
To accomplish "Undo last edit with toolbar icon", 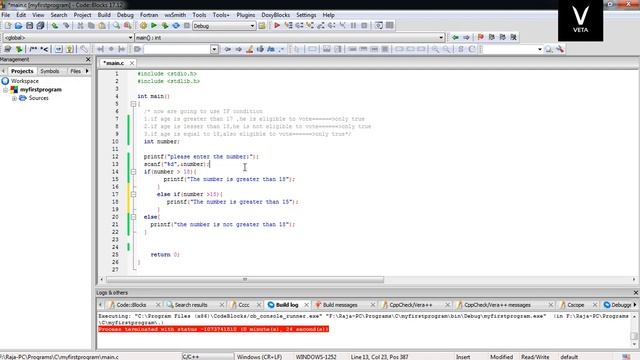I will coord(55,26).
